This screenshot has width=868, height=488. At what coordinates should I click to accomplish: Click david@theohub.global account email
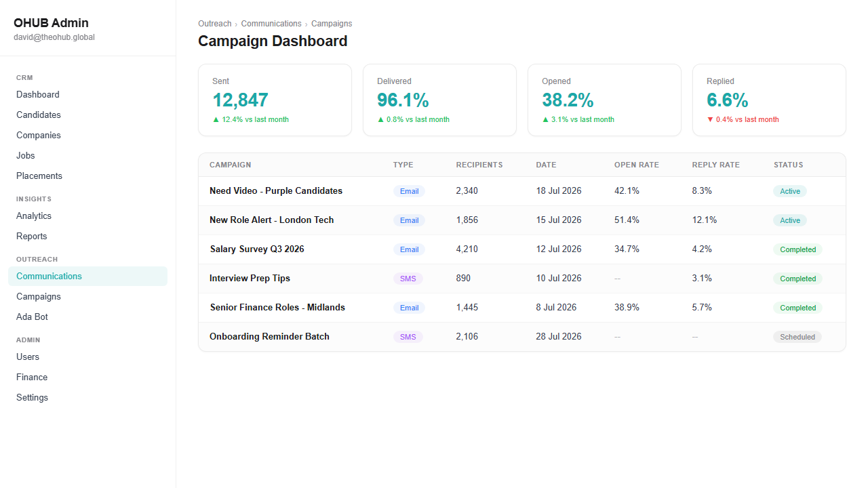54,37
